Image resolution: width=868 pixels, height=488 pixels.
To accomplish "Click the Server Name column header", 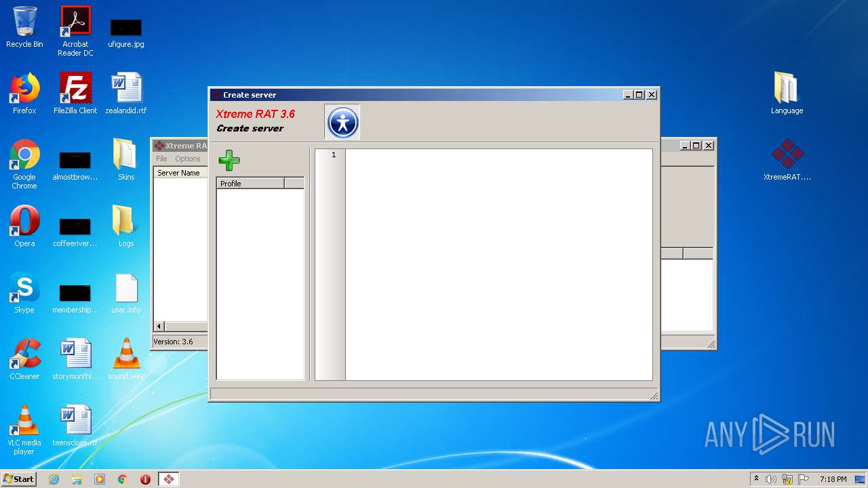I will coord(180,173).
